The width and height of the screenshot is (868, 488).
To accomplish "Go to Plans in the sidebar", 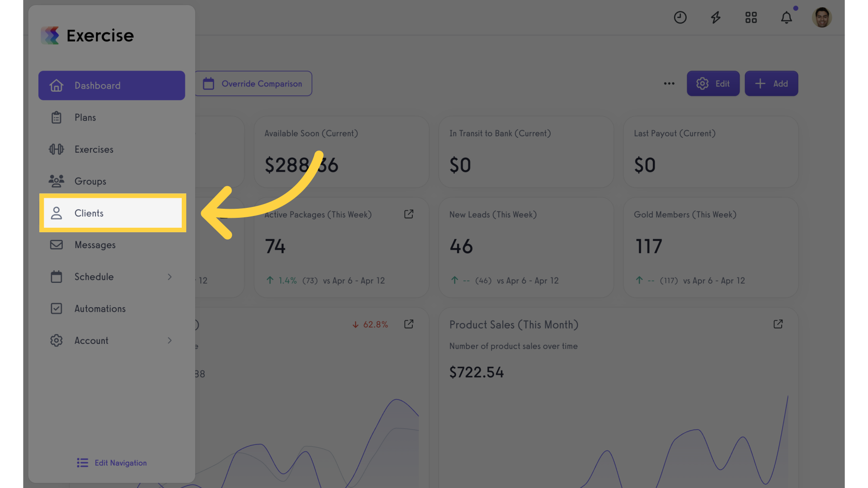I will 112,117.
